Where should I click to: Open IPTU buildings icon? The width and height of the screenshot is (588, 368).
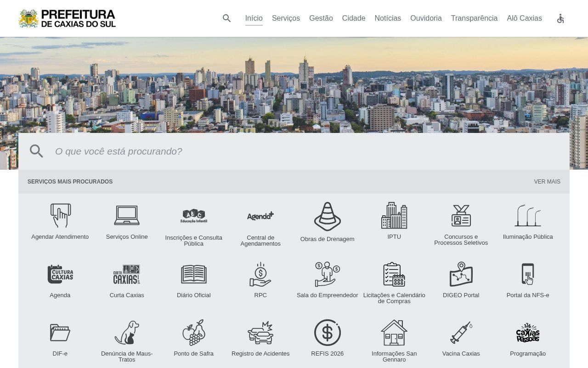click(x=394, y=215)
